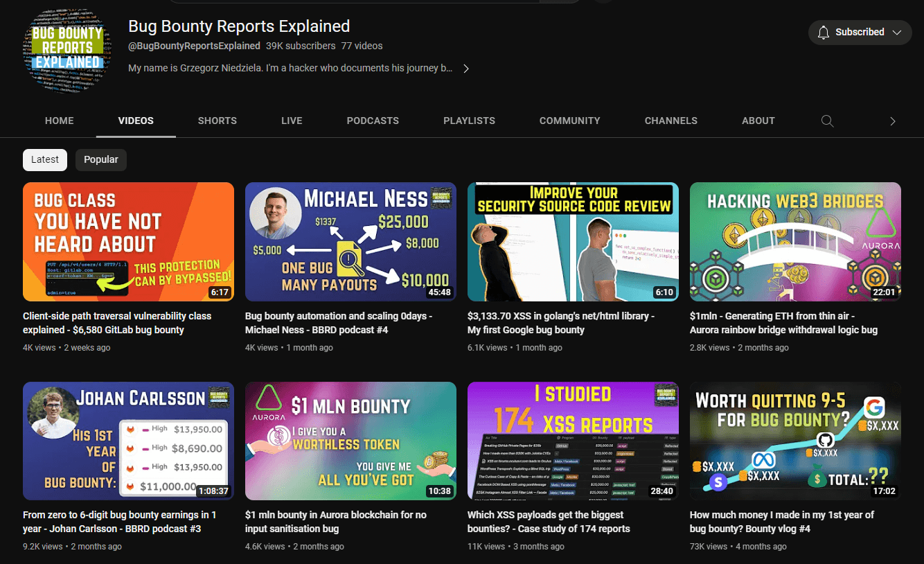
Task: Click title 'Bug bounty automation and scaling 0days'
Action: 339,323
